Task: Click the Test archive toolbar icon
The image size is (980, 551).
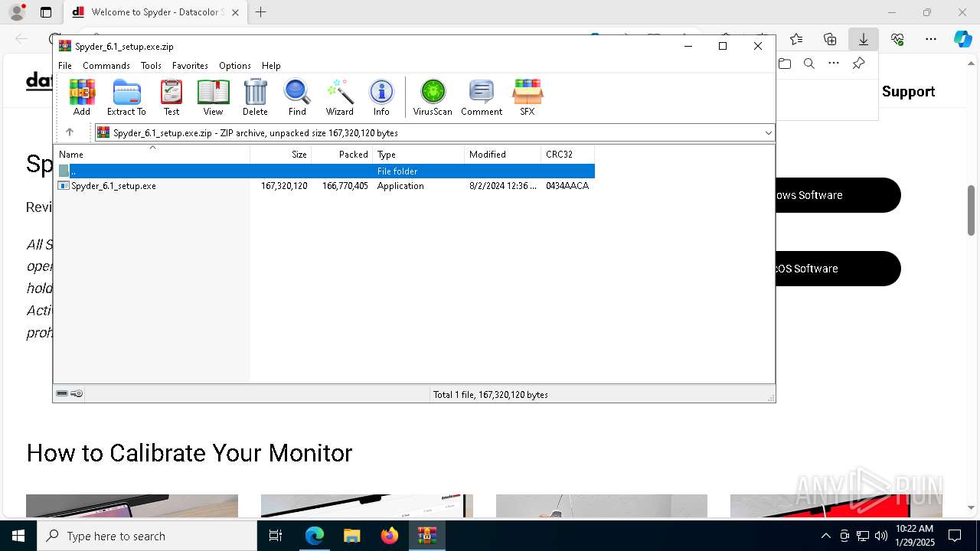Action: [171, 97]
